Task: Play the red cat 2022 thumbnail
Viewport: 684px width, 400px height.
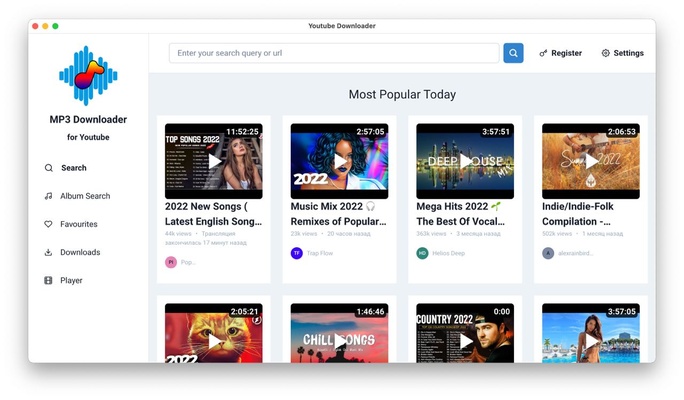Action: coord(214,333)
